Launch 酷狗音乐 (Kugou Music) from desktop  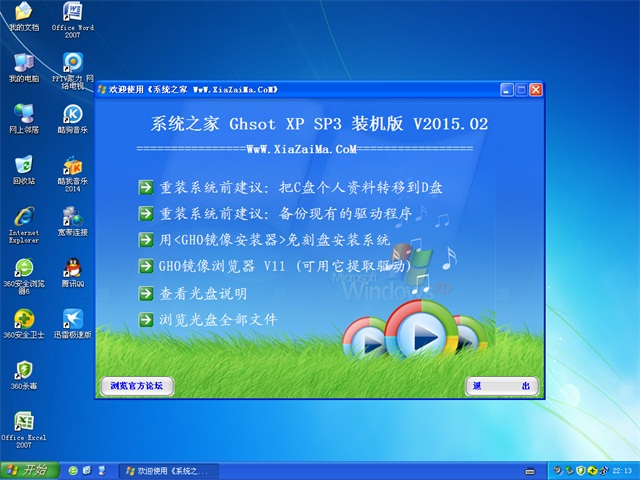(72, 115)
